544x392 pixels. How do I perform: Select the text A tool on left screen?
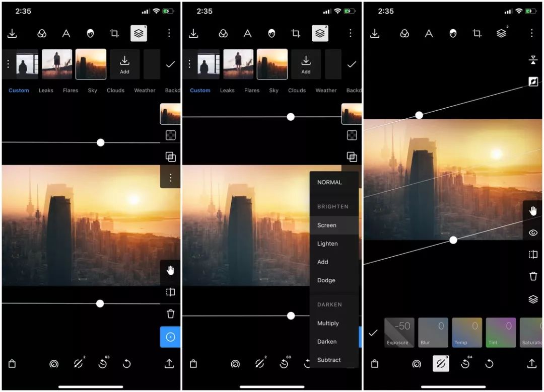(x=66, y=33)
